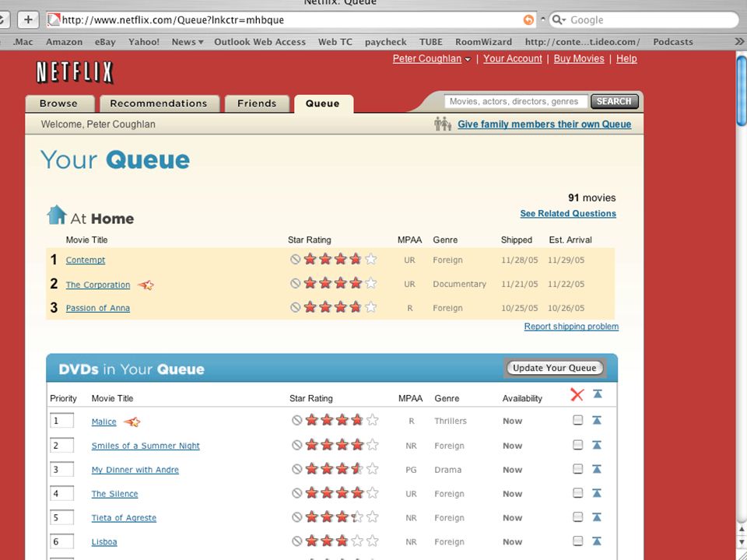Click Not Interested icon for Contempt
Image resolution: width=747 pixels, height=560 pixels.
pos(296,259)
